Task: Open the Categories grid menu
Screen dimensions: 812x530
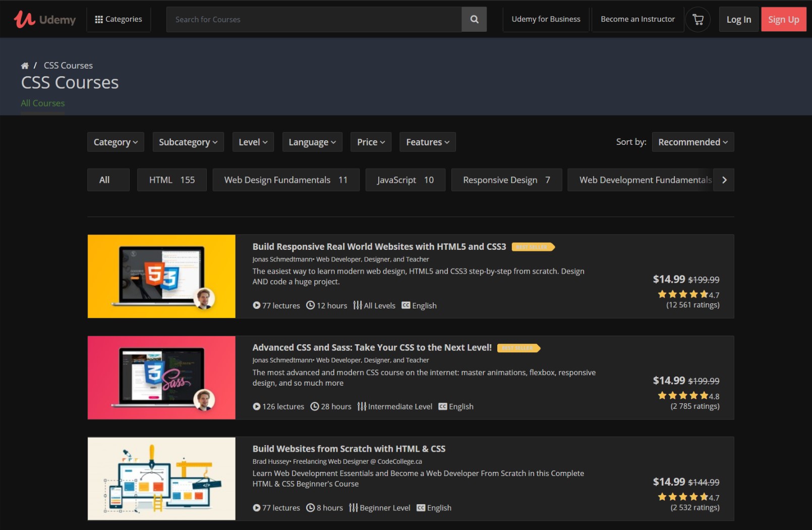Action: click(119, 19)
